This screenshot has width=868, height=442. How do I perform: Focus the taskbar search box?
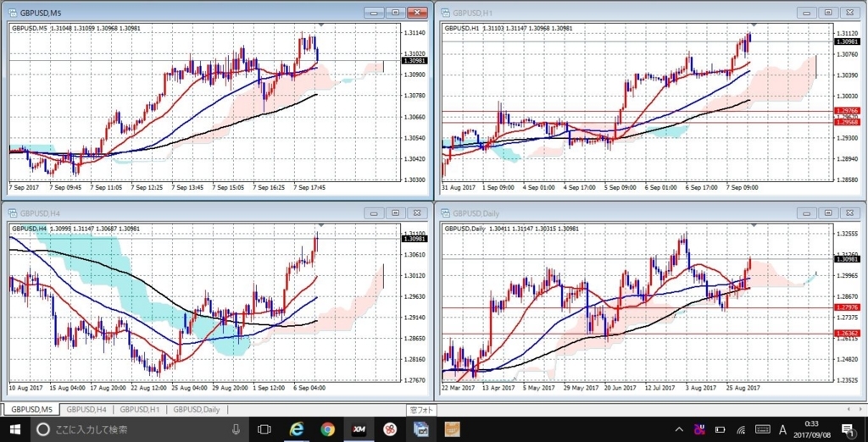coord(138,429)
